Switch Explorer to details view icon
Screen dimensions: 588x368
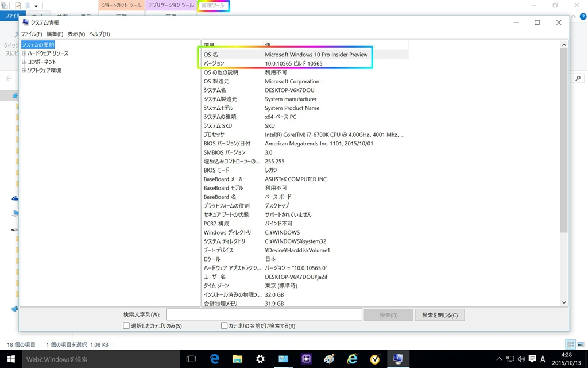click(570, 344)
